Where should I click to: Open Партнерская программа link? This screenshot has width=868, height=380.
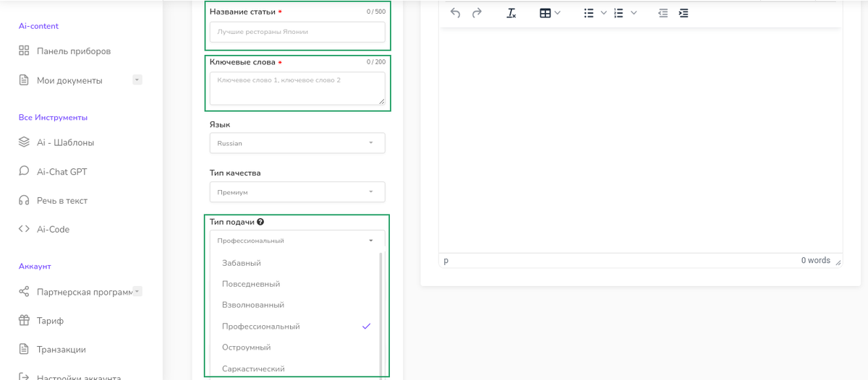pos(85,292)
